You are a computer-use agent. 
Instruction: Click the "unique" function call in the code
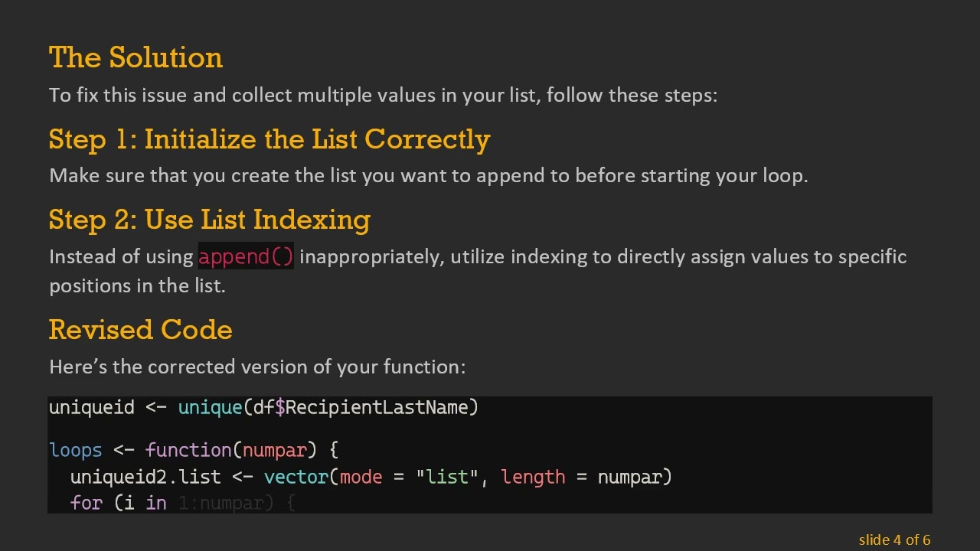coord(210,408)
